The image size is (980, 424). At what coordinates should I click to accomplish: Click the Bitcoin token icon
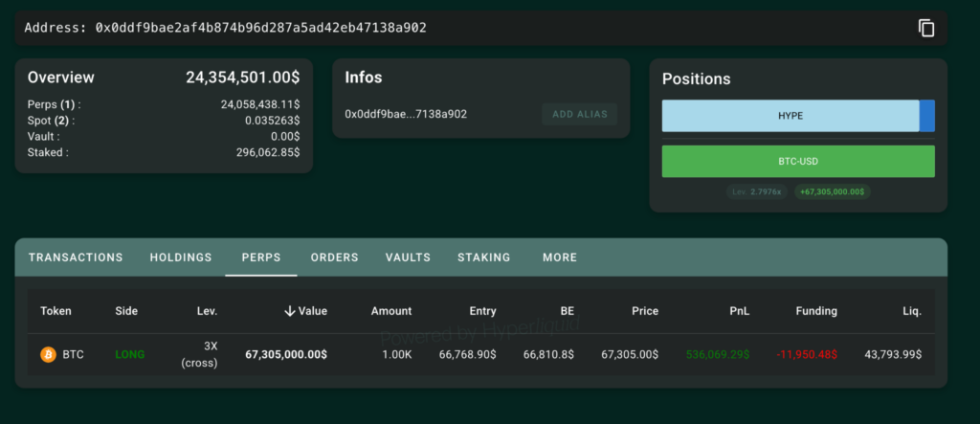[x=48, y=354]
